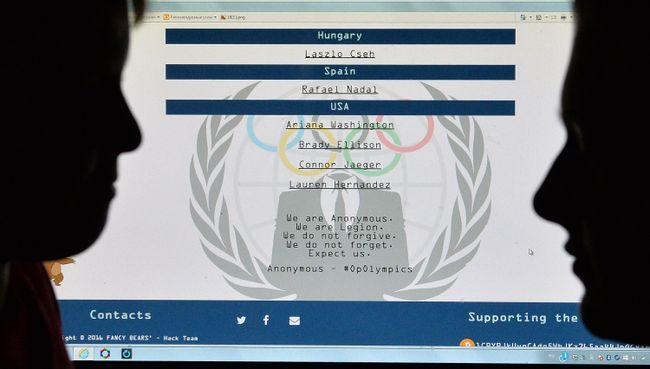Screen dimensions: 650x369
Task: Click the USA country header bar
Action: [340, 108]
